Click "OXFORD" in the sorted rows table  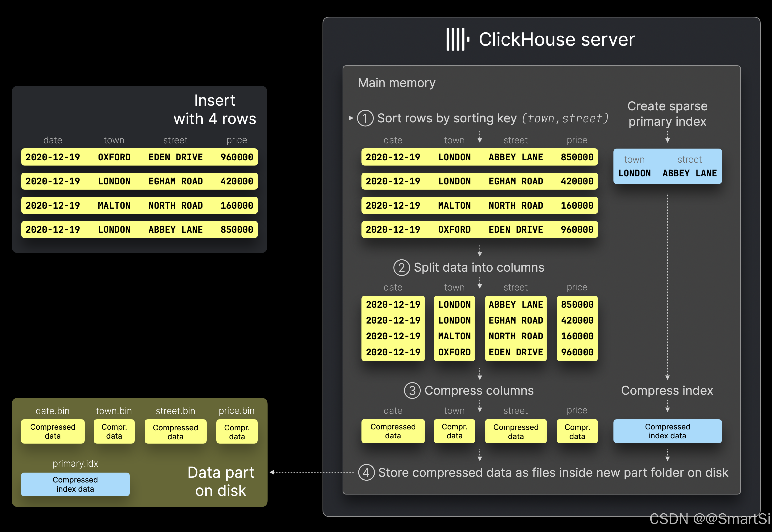click(454, 229)
